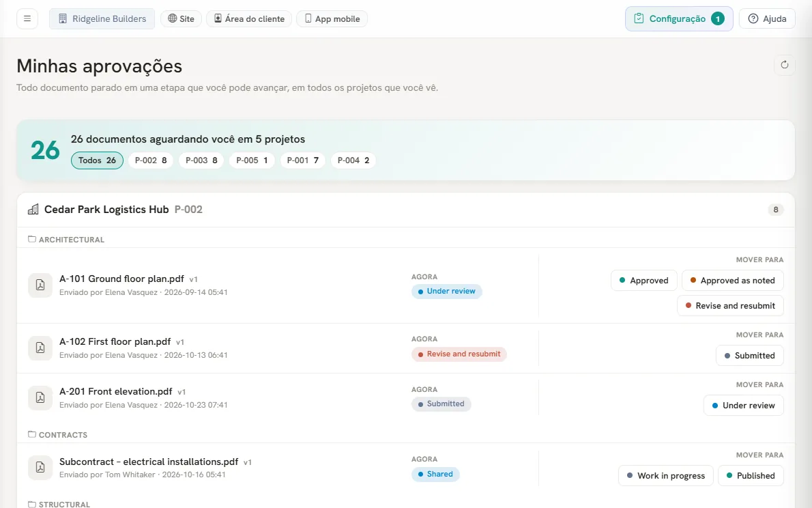This screenshot has height=508, width=812.
Task: Click the Cedar Park Logistics Hub building icon
Action: [33, 210]
